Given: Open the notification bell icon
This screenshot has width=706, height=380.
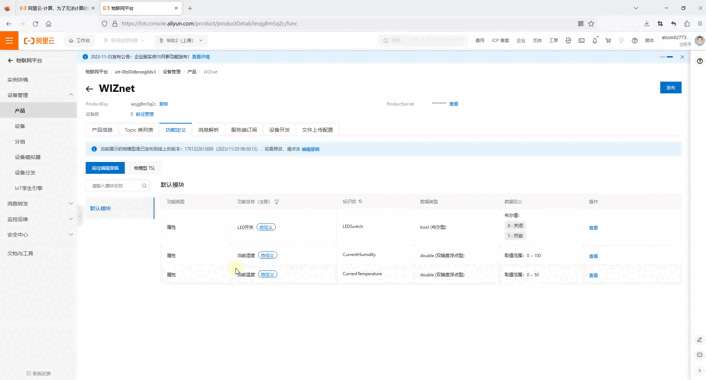Looking at the screenshot, I should click(x=595, y=41).
